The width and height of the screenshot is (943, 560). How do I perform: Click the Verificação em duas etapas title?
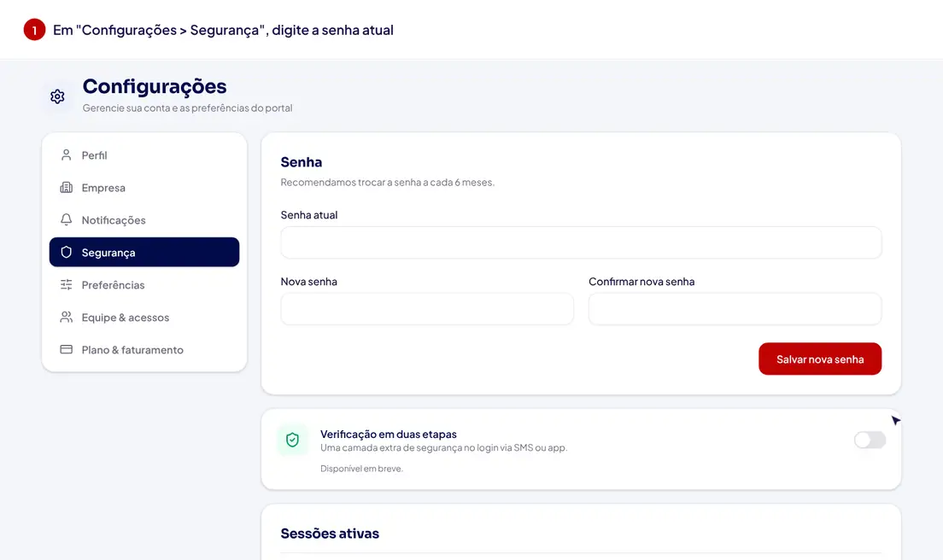389,434
